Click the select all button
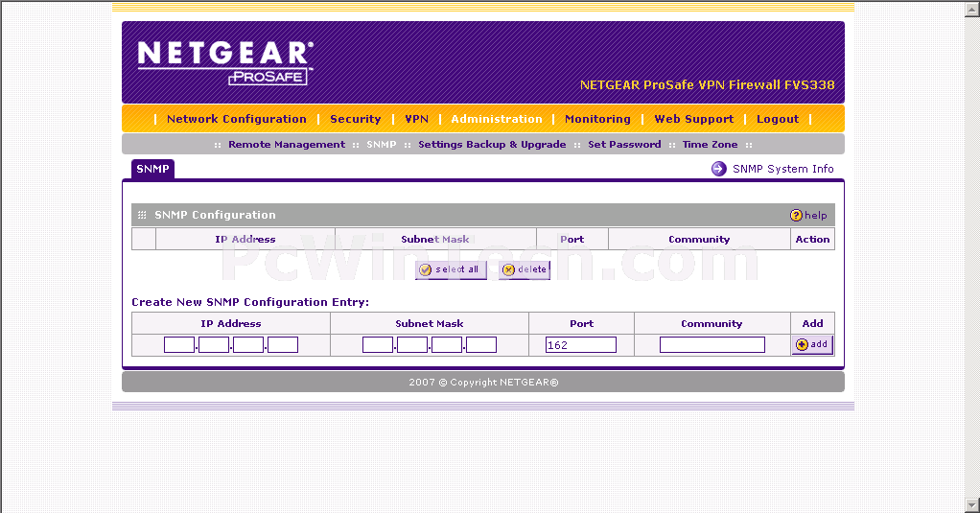The height and width of the screenshot is (513, 980). tap(451, 269)
